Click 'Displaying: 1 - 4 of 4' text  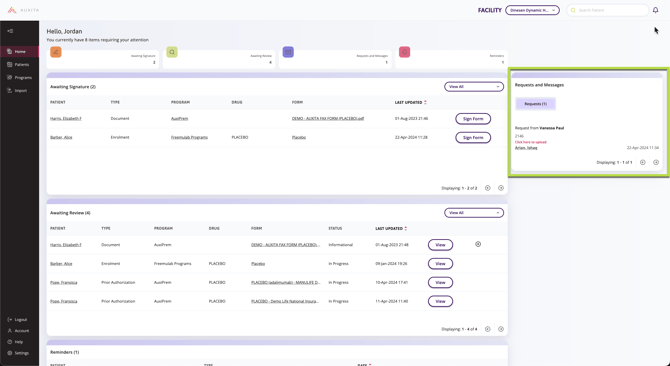click(459, 329)
